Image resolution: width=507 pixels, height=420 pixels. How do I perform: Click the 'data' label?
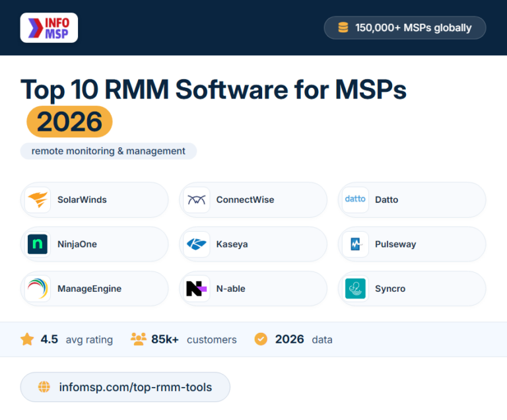322,339
